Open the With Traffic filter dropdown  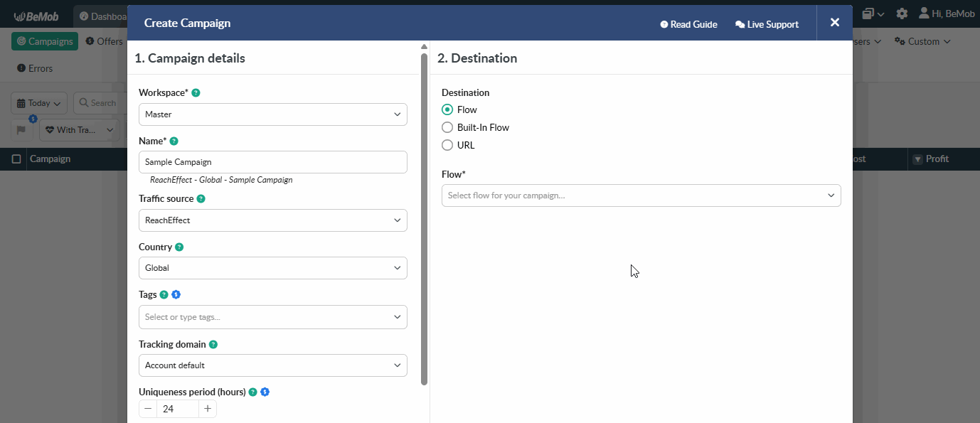point(78,130)
